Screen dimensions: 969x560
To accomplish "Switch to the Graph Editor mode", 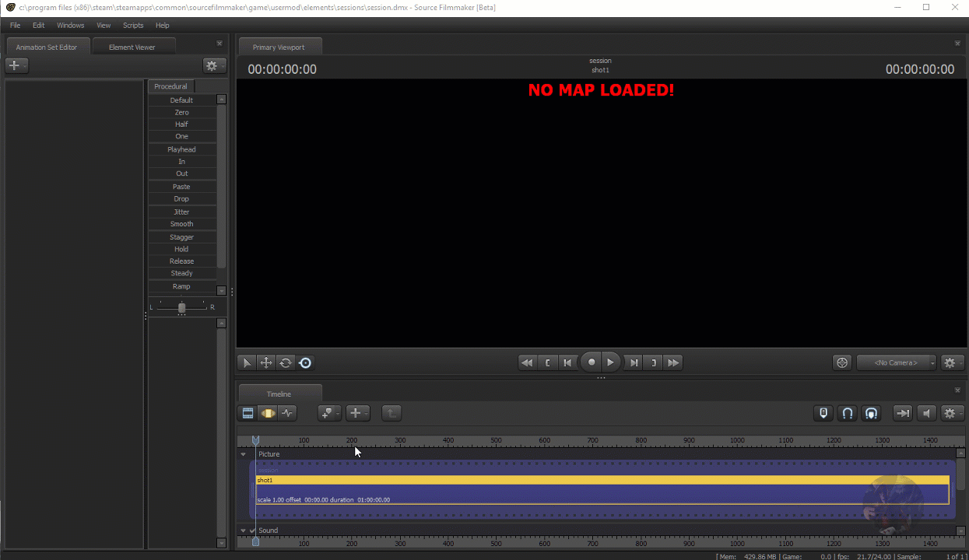I will point(287,413).
